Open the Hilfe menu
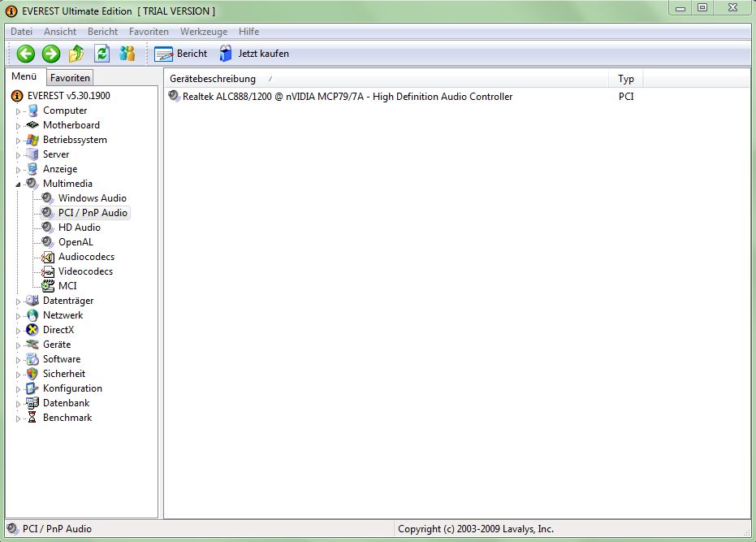 tap(248, 32)
